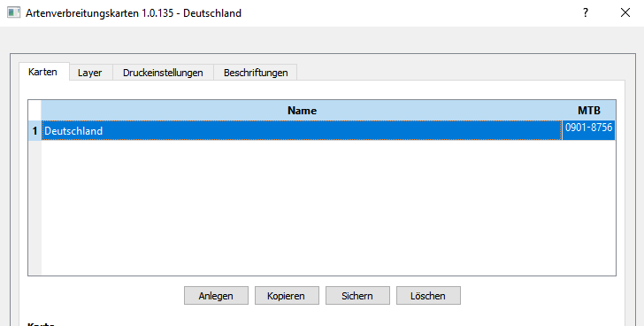Switch to the Karten tab
Screen dimensions: 644x326
[x=42, y=72]
